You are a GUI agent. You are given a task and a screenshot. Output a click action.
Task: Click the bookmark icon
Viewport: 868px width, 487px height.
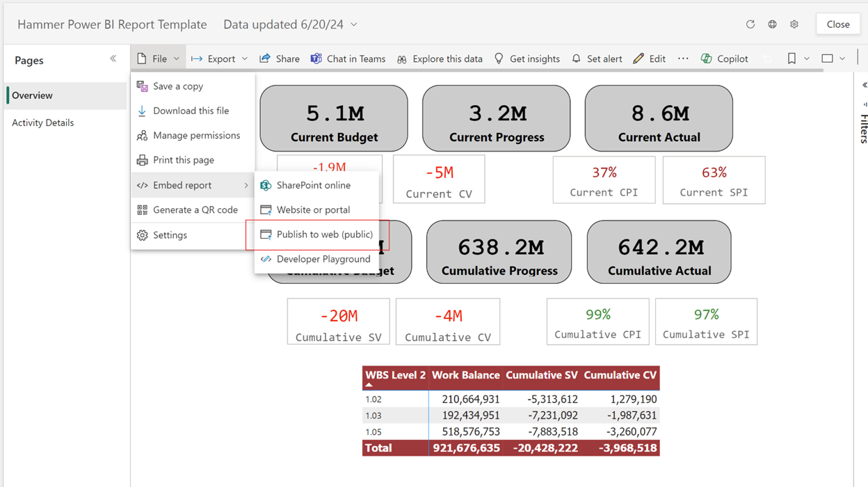tap(791, 58)
